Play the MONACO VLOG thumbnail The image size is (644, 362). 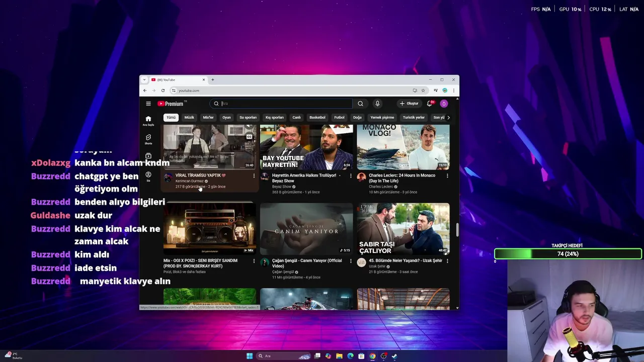tap(403, 147)
